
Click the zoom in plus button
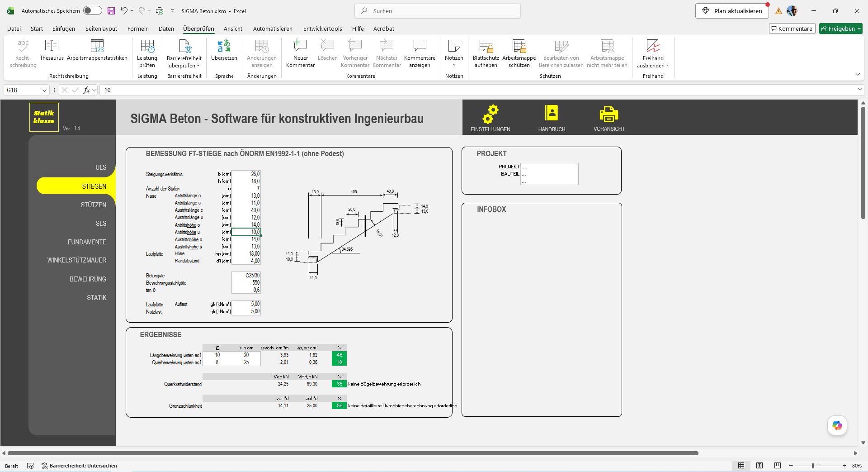tap(844, 466)
